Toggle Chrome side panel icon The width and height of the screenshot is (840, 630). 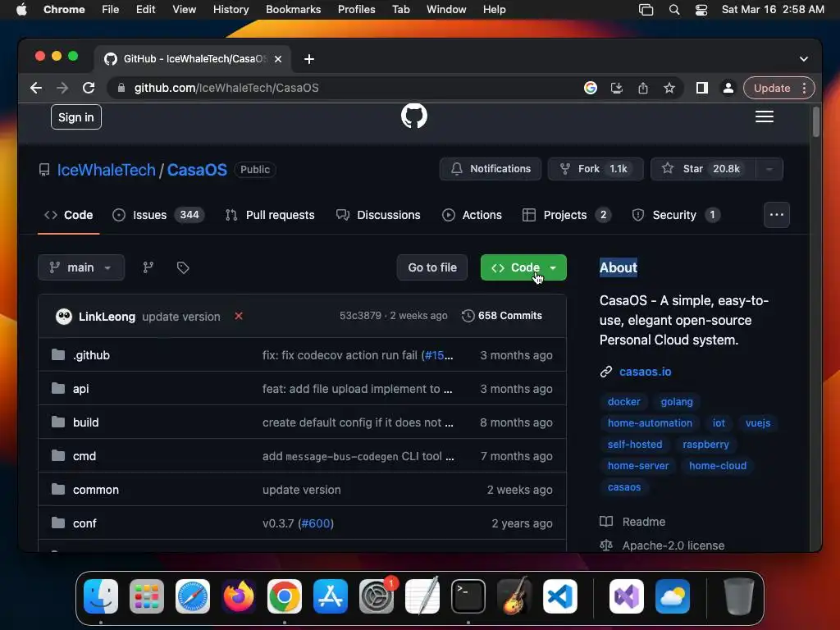pyautogui.click(x=702, y=88)
